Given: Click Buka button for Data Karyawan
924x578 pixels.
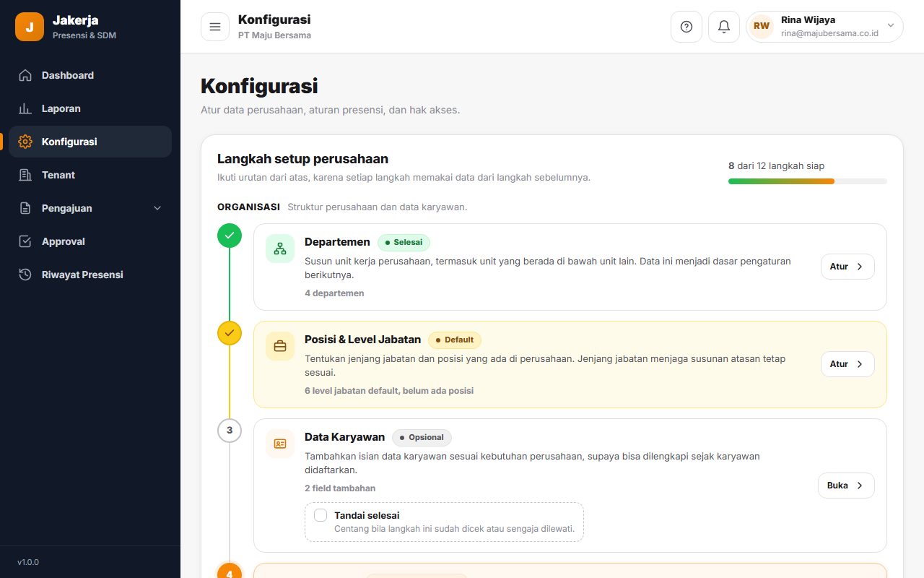Looking at the screenshot, I should click(x=846, y=486).
